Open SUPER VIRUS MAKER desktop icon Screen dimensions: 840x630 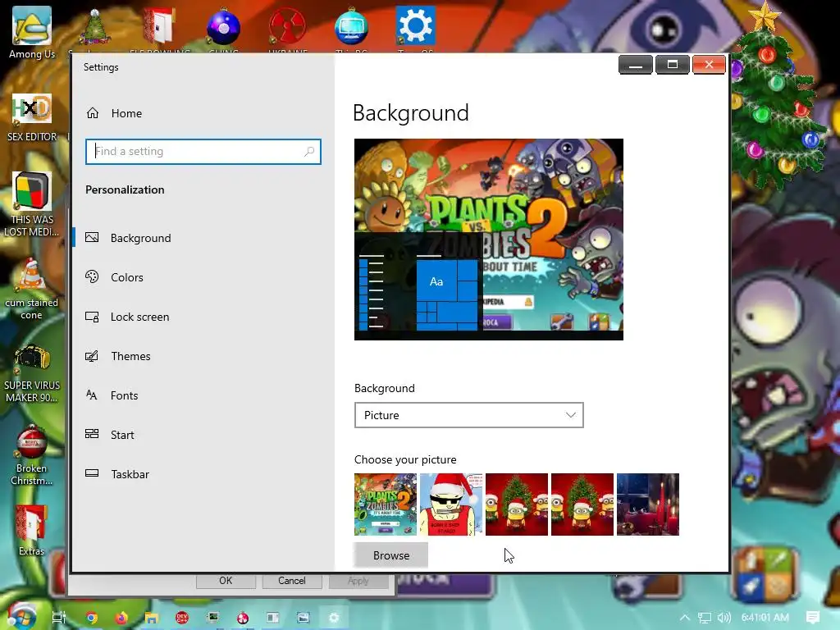[32, 373]
